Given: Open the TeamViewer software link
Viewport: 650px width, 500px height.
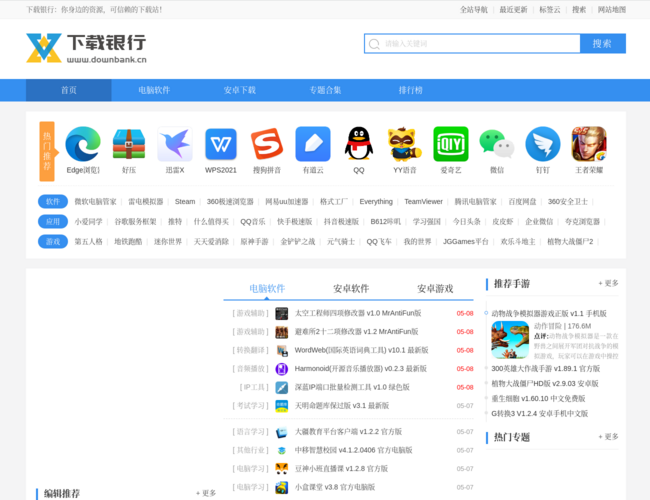Looking at the screenshot, I should click(x=423, y=201).
